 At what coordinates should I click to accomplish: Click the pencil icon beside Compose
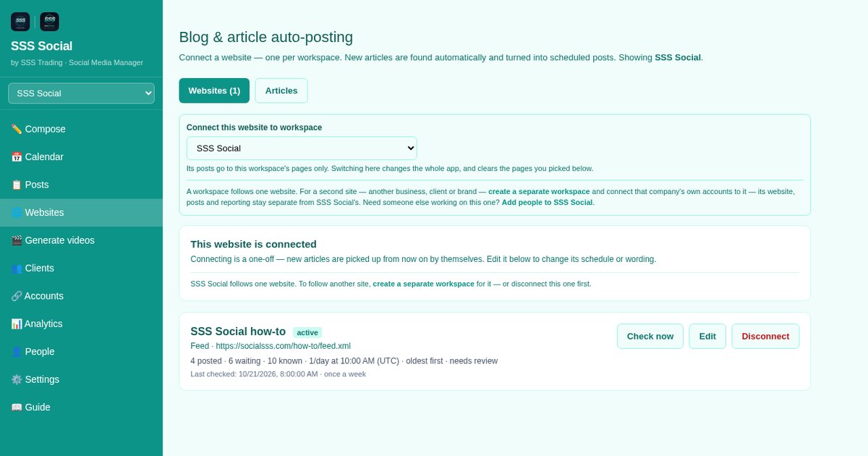(17, 129)
